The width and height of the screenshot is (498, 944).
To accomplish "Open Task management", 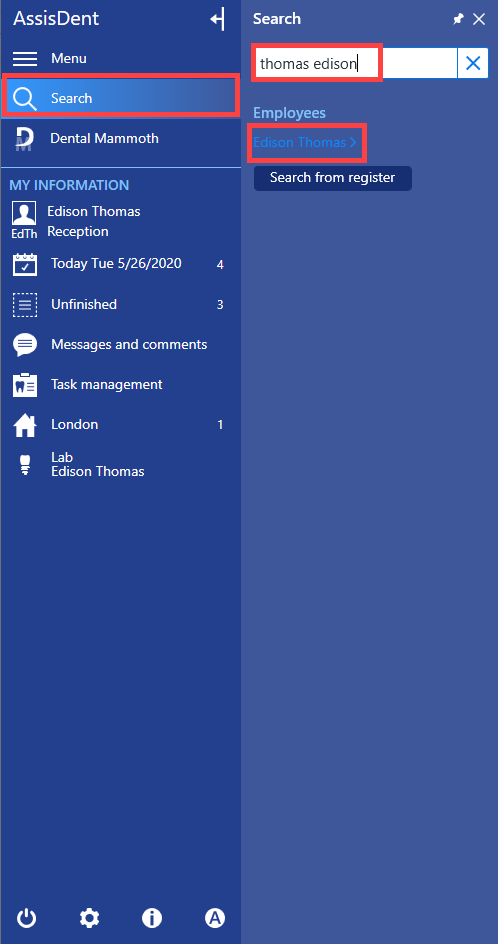I will click(120, 385).
